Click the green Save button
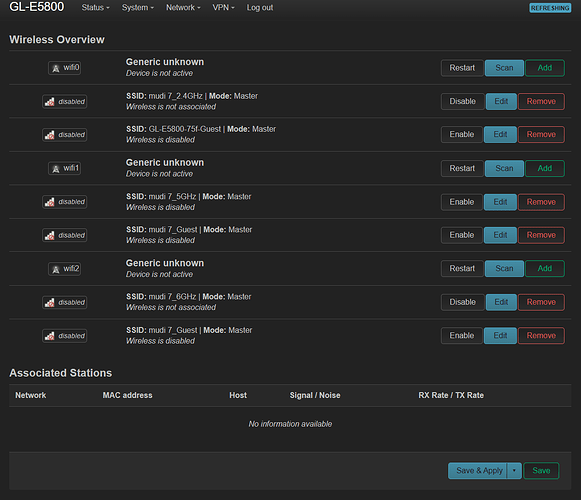 pos(541,471)
